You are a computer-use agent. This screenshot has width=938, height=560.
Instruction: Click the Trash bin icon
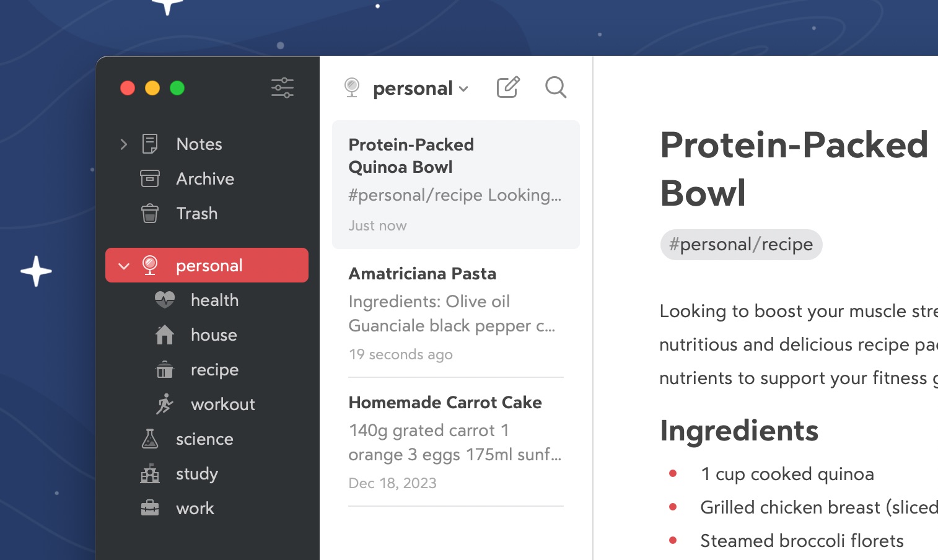tap(150, 213)
